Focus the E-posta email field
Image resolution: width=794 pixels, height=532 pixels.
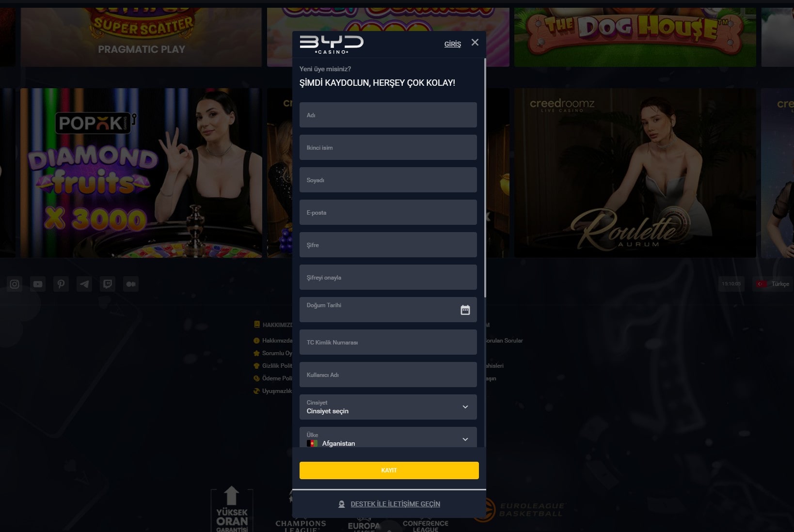[388, 212]
